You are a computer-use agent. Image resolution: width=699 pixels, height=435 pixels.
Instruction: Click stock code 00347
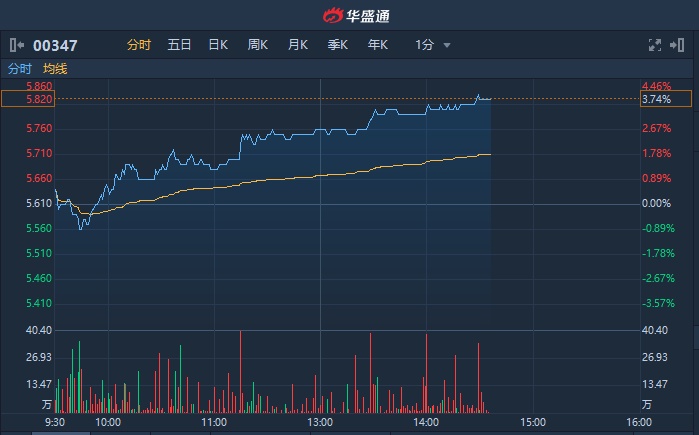[x=55, y=45]
